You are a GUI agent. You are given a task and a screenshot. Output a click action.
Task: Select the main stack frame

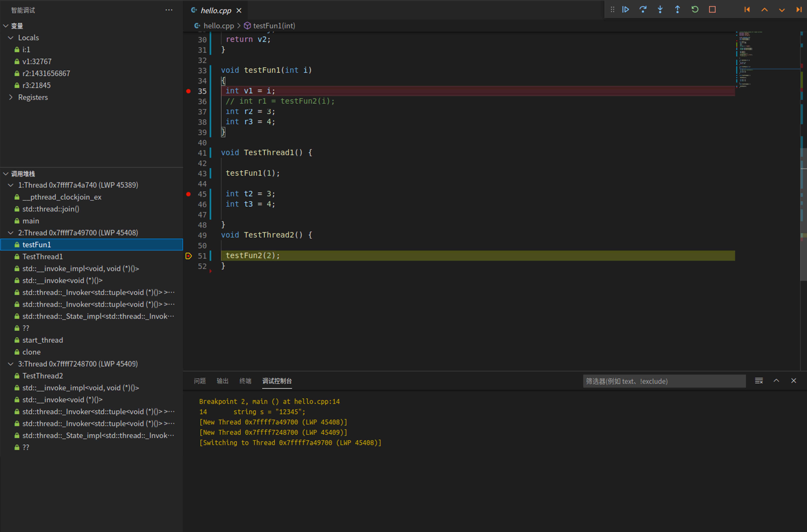coord(92,221)
